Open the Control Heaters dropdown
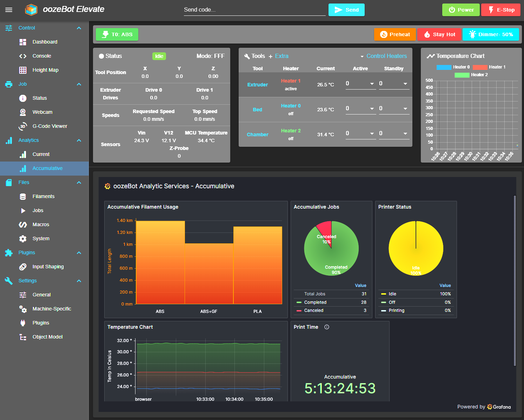The height and width of the screenshot is (420, 524). click(x=383, y=56)
